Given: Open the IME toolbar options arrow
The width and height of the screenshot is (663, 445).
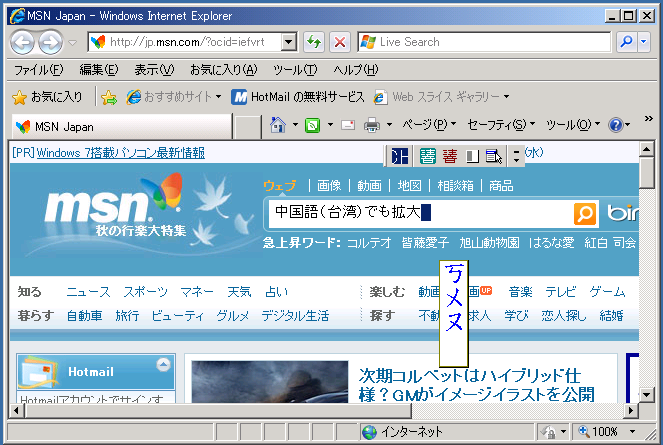Looking at the screenshot, I should 516,156.
